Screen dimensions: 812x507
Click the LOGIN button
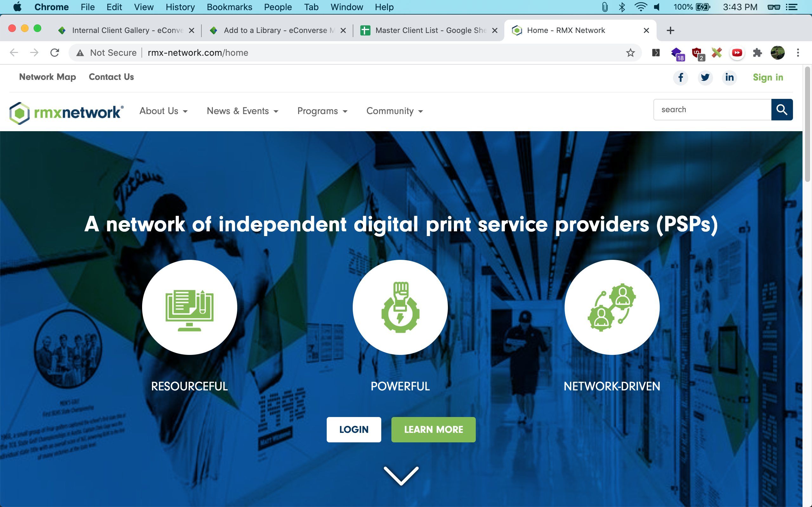(x=354, y=430)
